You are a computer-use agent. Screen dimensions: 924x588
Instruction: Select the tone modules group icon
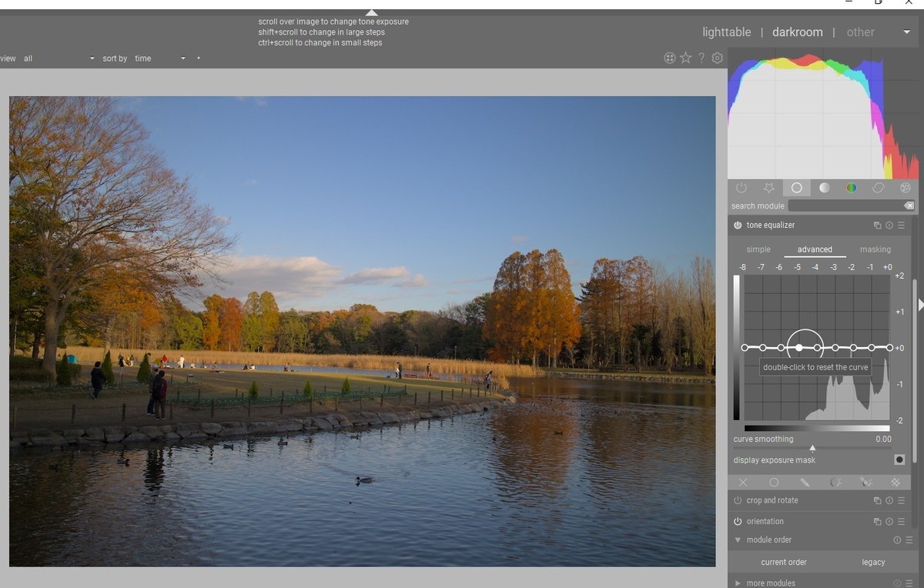[824, 188]
